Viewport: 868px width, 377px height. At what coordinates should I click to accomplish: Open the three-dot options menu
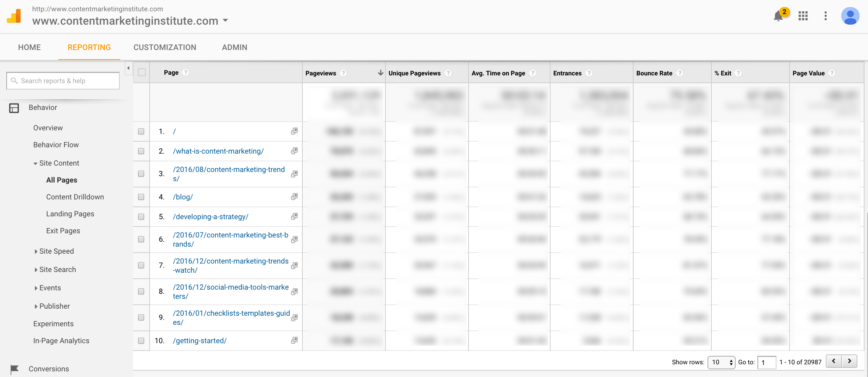coord(825,16)
